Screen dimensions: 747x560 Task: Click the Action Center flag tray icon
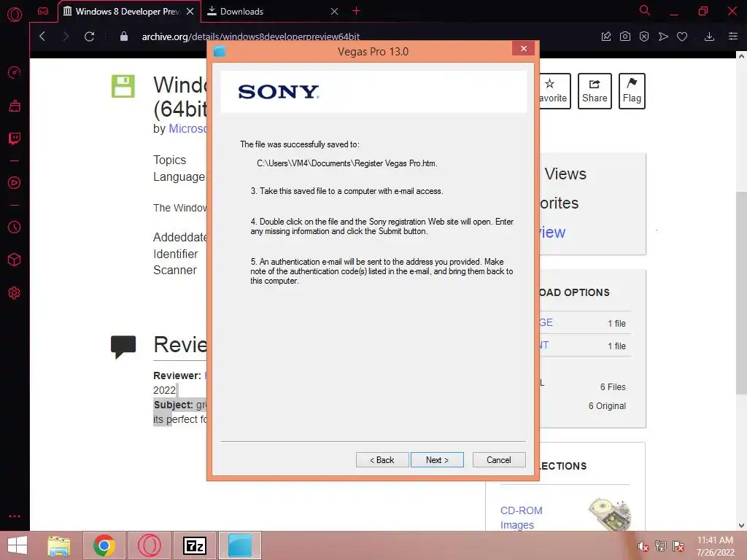coord(678,546)
